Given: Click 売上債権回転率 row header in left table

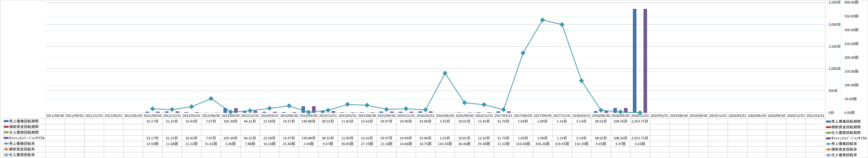Looking at the screenshot, I should 24,144.
